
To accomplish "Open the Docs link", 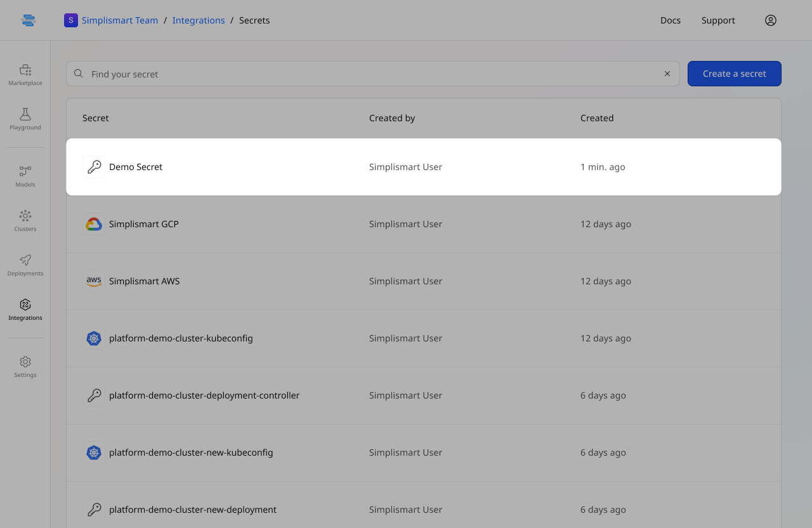I will tap(671, 20).
